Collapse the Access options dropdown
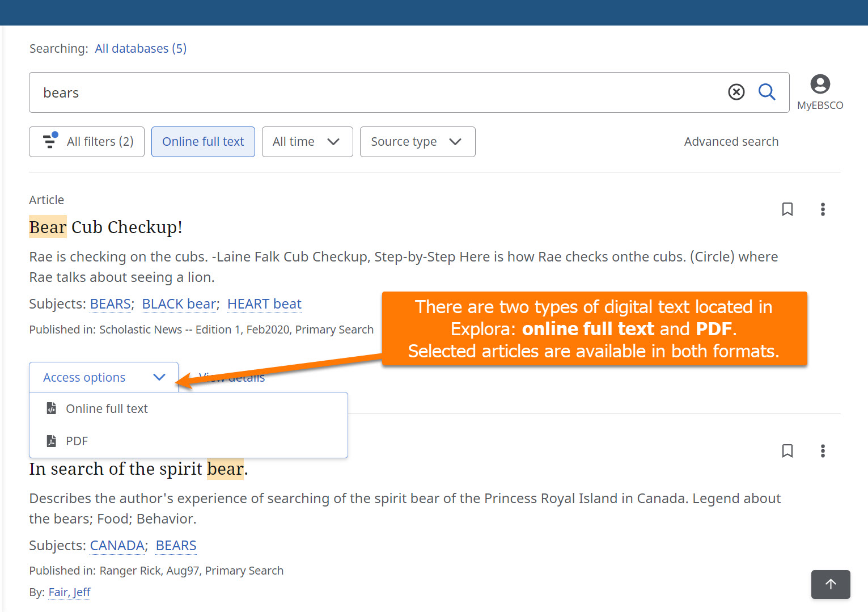Viewport: 868px width, 612px height. [x=104, y=377]
